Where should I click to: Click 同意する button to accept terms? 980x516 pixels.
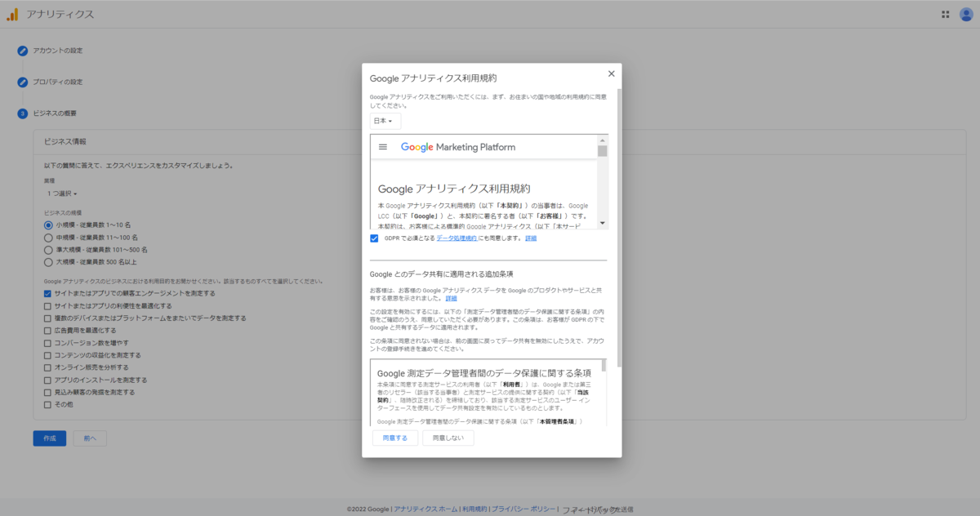tap(395, 438)
